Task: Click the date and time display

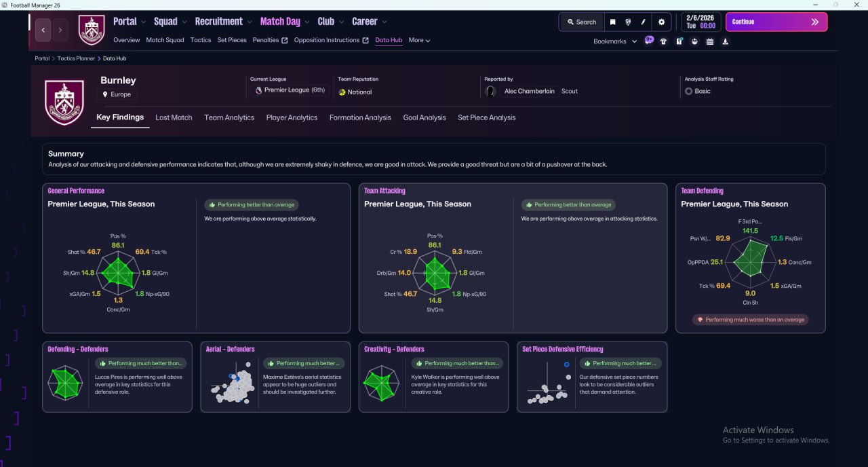Action: tap(701, 22)
